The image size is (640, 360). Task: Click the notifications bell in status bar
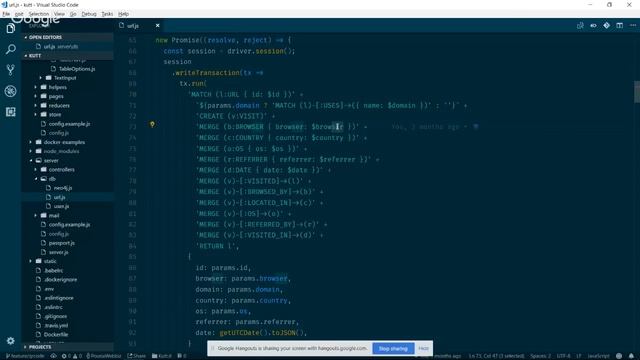[x=631, y=356]
